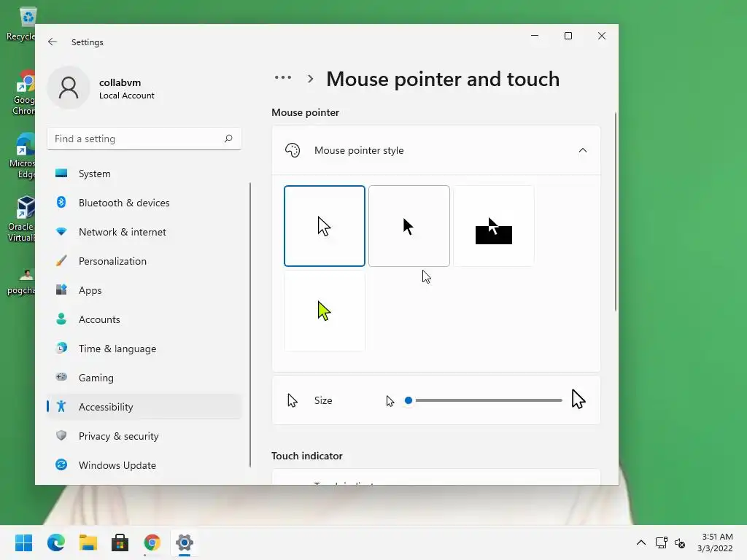The height and width of the screenshot is (560, 747).
Task: Open Microsoft Store from taskbar
Action: point(120,542)
